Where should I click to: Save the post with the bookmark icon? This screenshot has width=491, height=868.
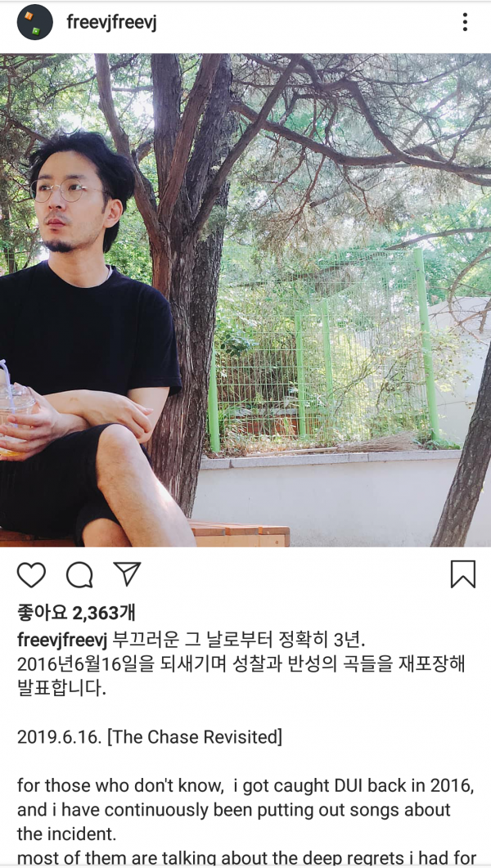[463, 574]
